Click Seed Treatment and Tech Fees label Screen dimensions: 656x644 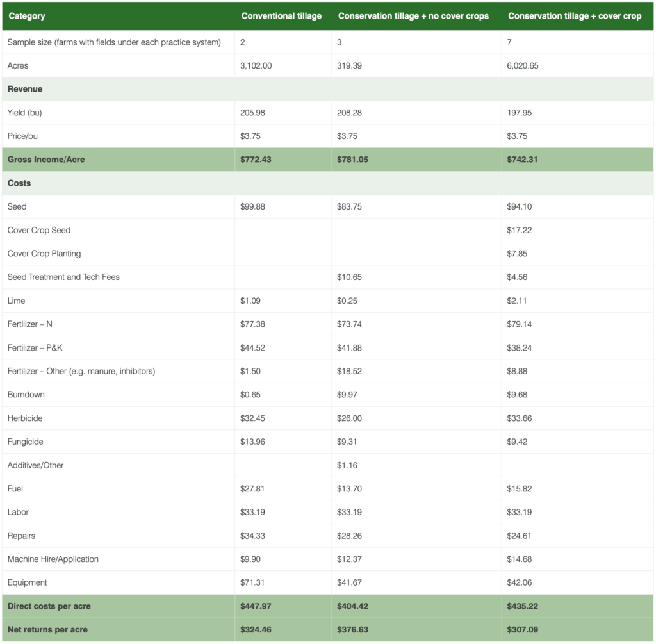pos(63,277)
